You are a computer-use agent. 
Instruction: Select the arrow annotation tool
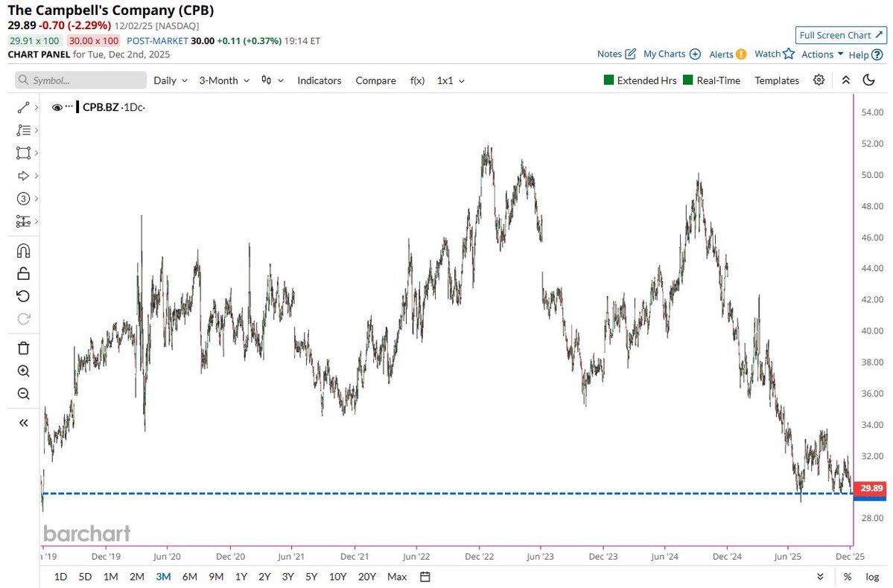point(23,176)
